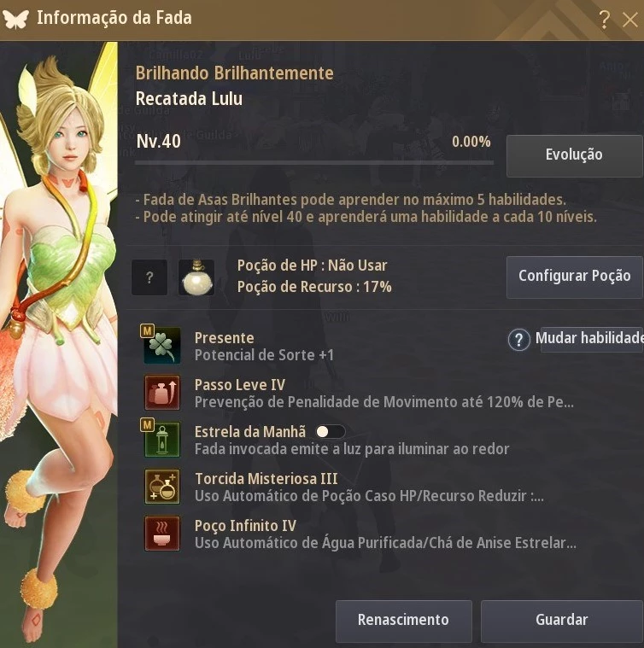This screenshot has width=644, height=648.
Task: Click the Poço Infinito IV skill description
Action: pyautogui.click(x=385, y=543)
